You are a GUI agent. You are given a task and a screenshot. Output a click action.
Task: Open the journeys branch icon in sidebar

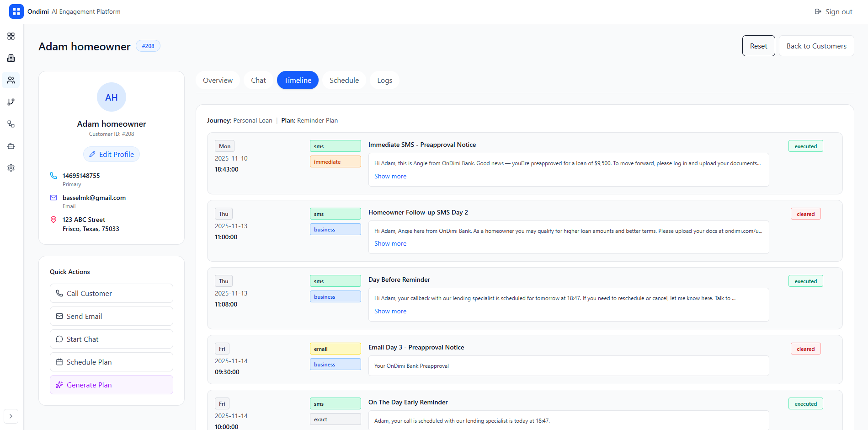tap(11, 102)
